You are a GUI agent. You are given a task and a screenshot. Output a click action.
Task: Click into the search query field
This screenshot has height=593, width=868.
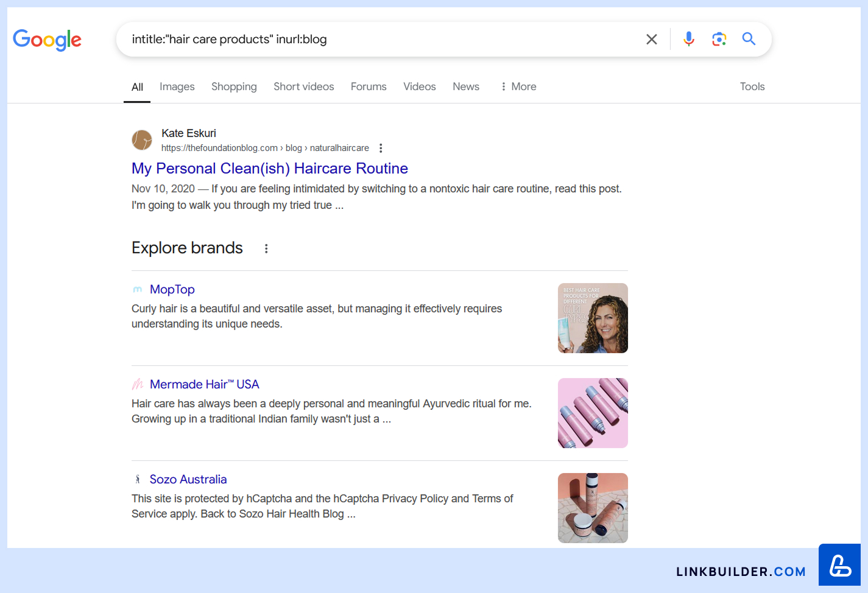[x=384, y=40]
